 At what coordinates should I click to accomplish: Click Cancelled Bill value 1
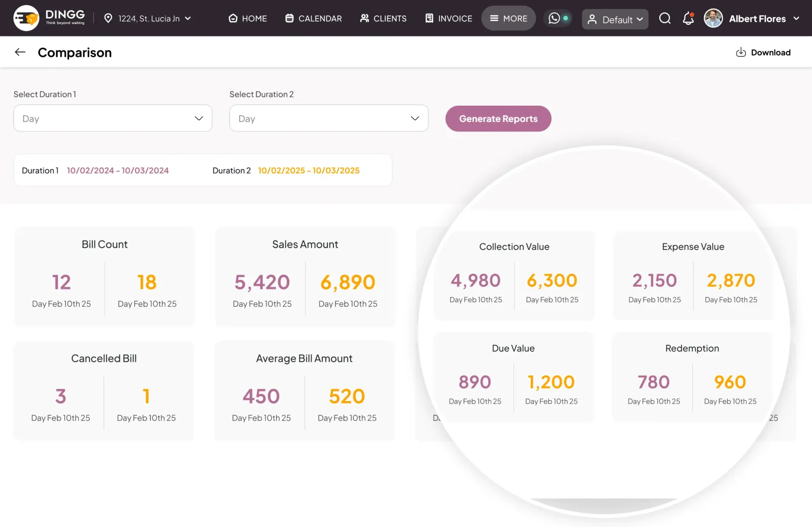click(147, 396)
